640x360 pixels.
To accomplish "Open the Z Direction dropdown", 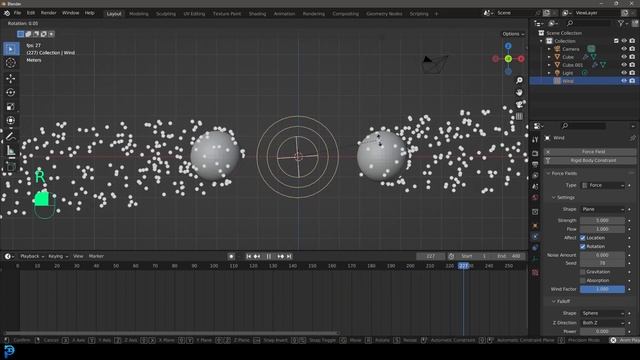I will 602,322.
